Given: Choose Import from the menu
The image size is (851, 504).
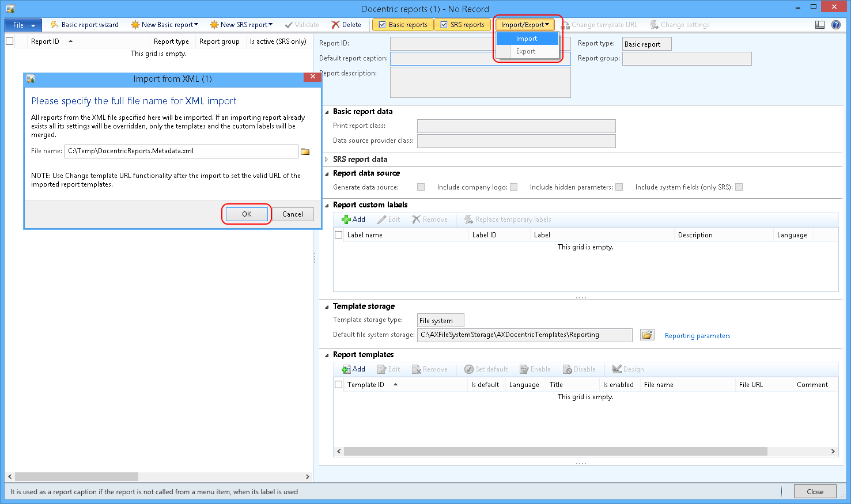Looking at the screenshot, I should (x=527, y=39).
